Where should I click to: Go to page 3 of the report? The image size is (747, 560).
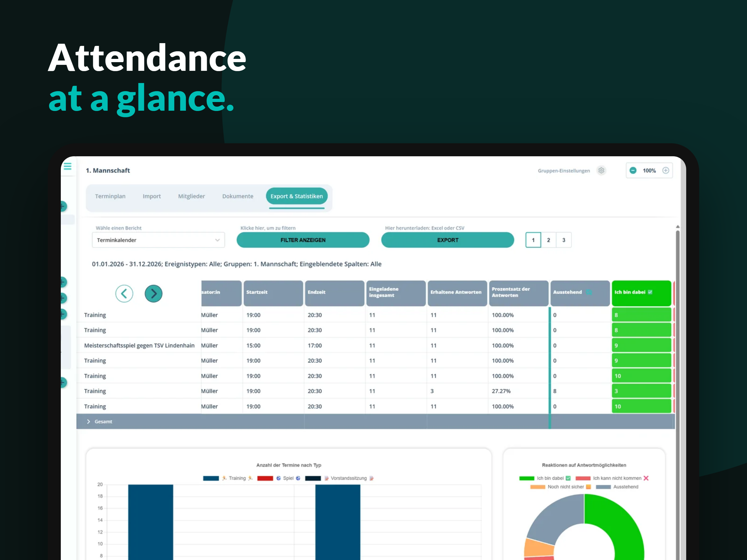[x=564, y=240]
